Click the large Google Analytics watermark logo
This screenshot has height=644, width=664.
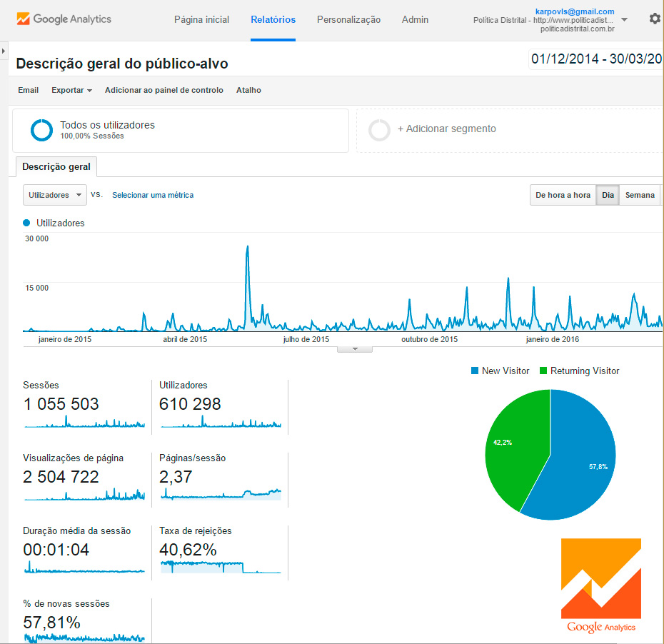[x=600, y=585]
